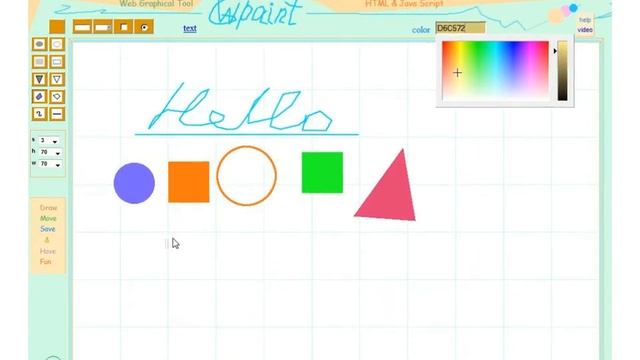The width and height of the screenshot is (640, 360).
Task: Click the text link
Action: (x=190, y=28)
